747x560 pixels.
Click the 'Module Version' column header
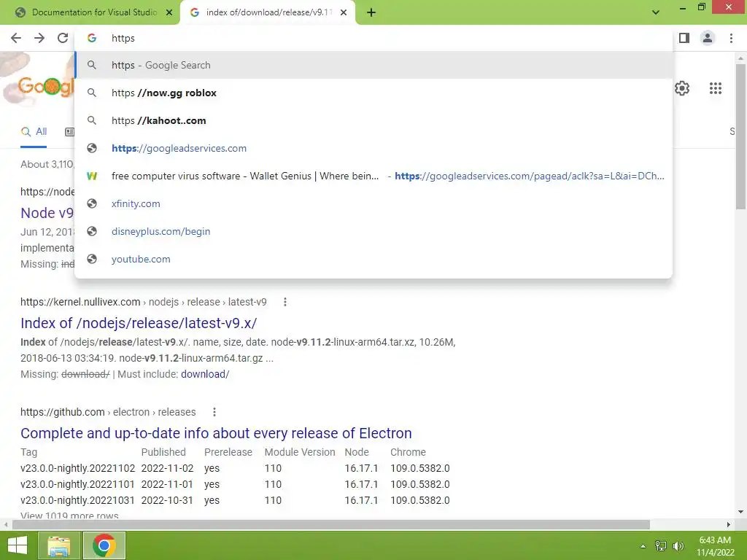(x=300, y=452)
